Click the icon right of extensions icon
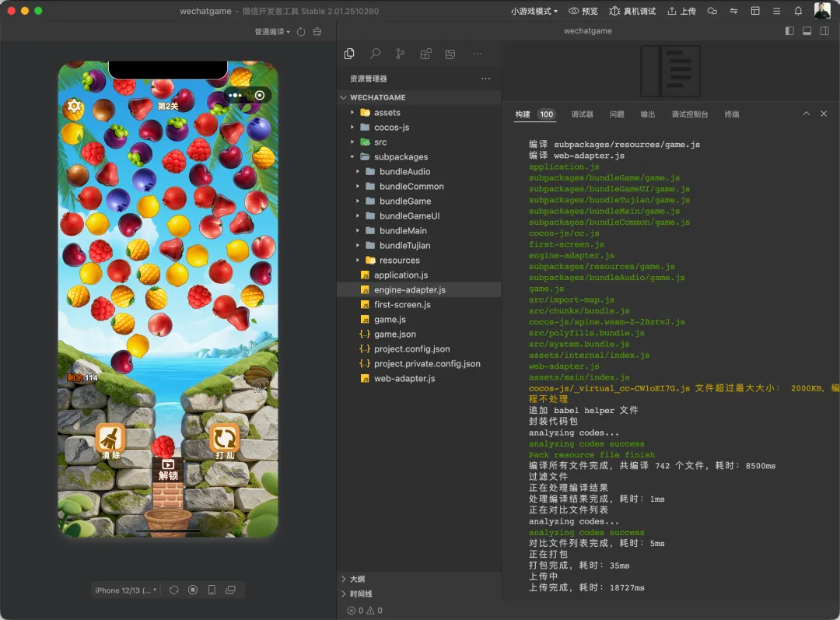 click(x=450, y=54)
